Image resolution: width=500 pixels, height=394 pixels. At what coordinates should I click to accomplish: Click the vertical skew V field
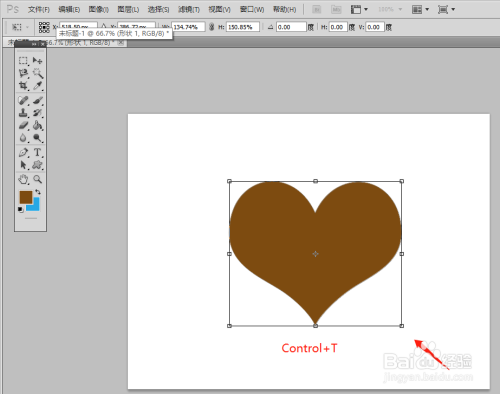click(375, 27)
